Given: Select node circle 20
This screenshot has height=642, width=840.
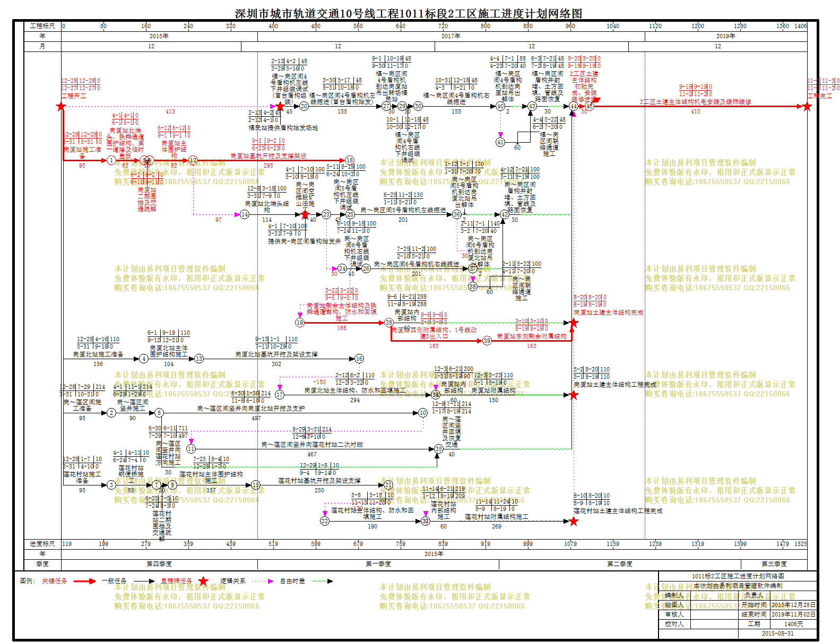Looking at the screenshot, I should 304,106.
